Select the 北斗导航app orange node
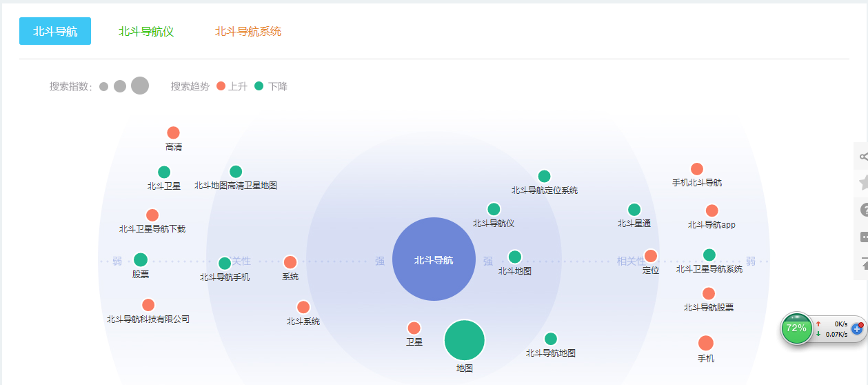The height and width of the screenshot is (385, 868). coord(712,210)
